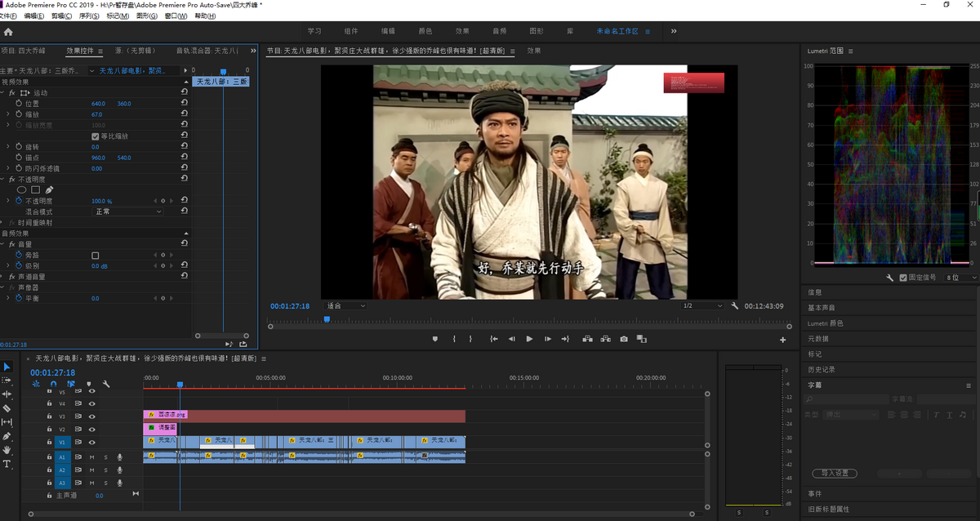Expand the Rotation parameter

8,147
